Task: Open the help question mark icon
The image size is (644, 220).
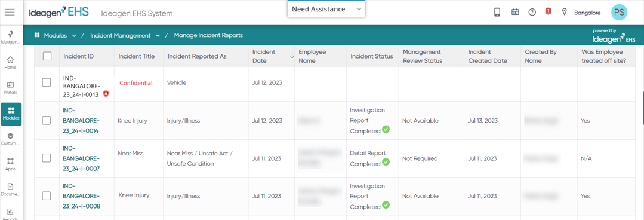Action: coord(532,13)
